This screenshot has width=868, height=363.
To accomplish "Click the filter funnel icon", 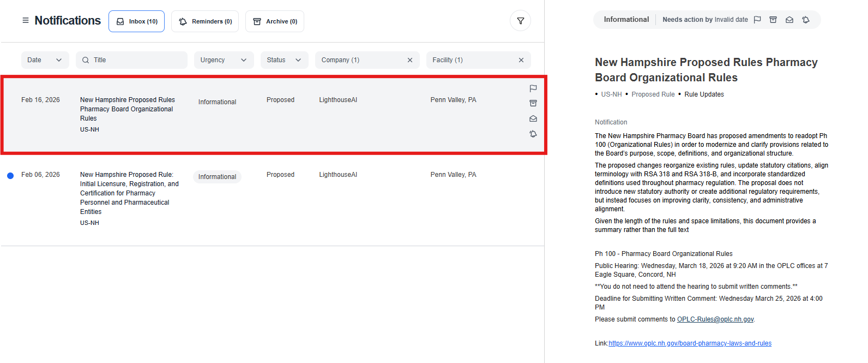I will (x=520, y=21).
